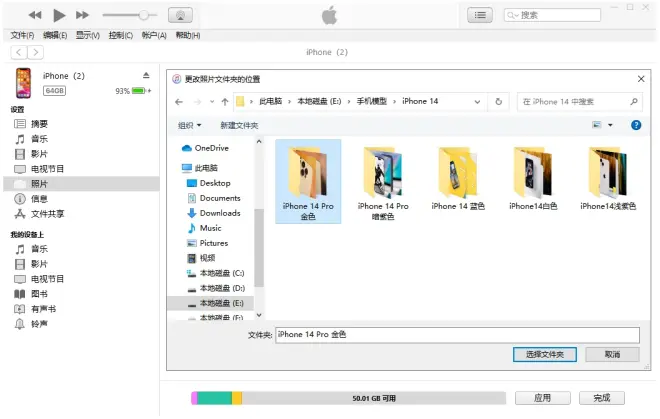Open 文件共享 in the sidebar
Screen dimensions: 660x419
click(47, 214)
